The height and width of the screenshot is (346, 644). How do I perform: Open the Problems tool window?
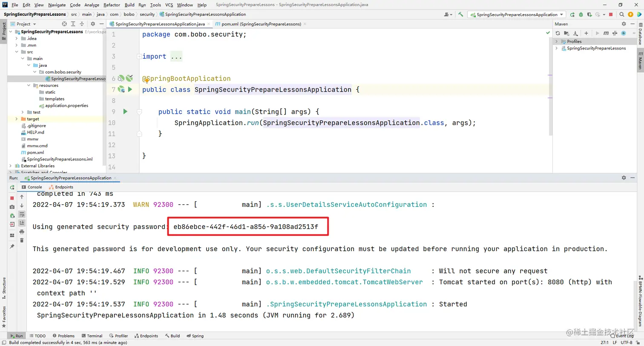tap(63, 336)
